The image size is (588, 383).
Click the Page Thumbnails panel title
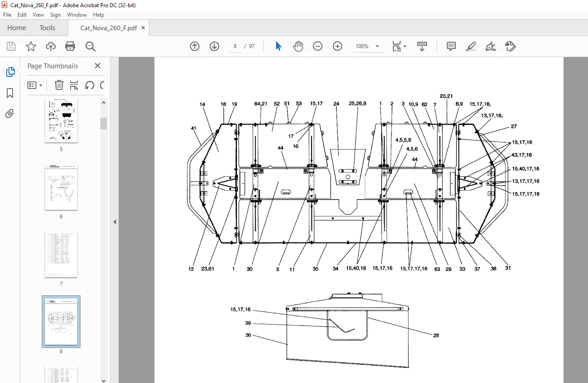click(x=53, y=66)
